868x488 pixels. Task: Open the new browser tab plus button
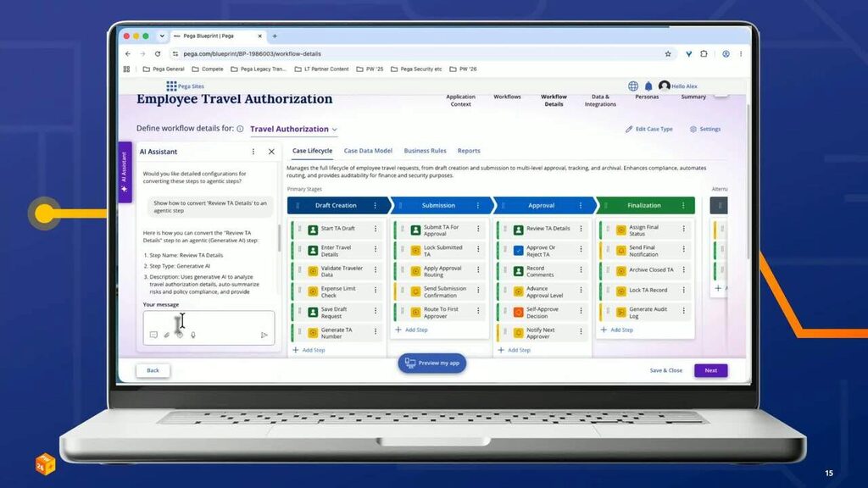tap(275, 36)
